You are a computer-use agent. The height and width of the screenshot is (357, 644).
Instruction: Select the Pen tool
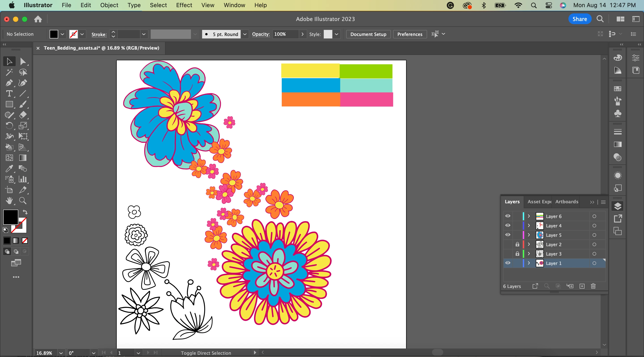coord(9,83)
